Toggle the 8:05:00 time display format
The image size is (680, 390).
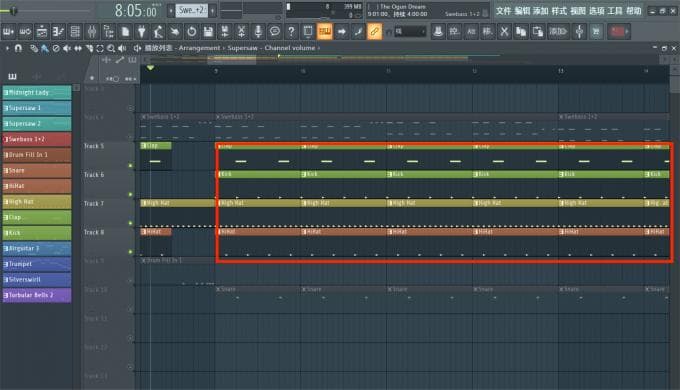pyautogui.click(x=135, y=10)
